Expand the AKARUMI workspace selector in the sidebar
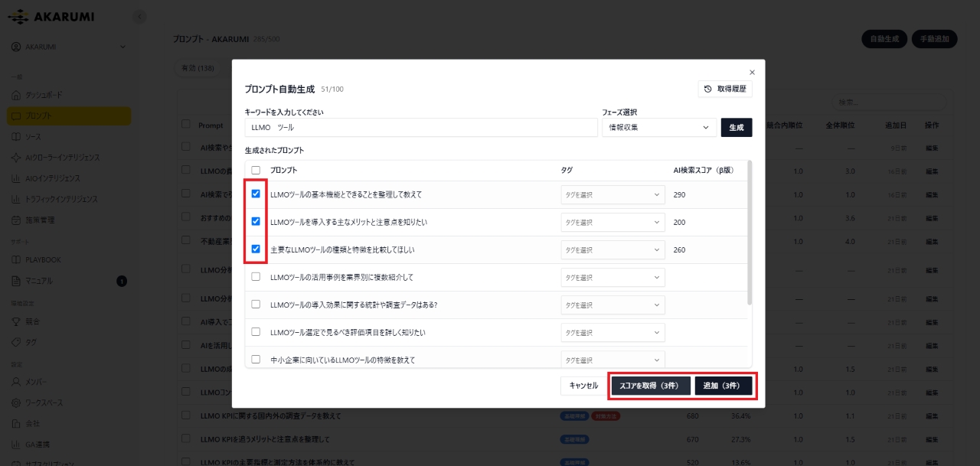Screen dimensions: 980x466 coord(69,47)
